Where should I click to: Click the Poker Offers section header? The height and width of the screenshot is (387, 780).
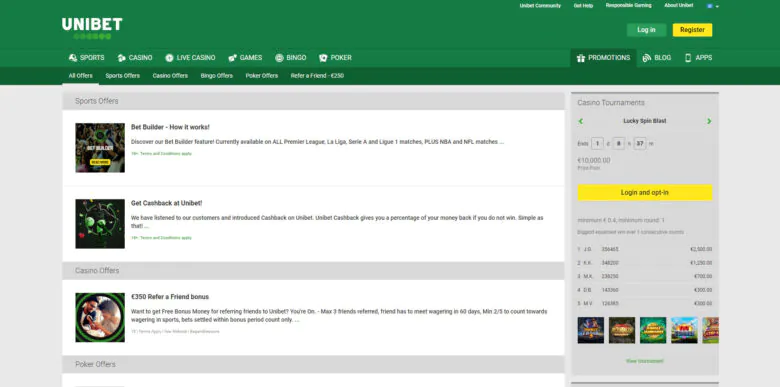(313, 364)
